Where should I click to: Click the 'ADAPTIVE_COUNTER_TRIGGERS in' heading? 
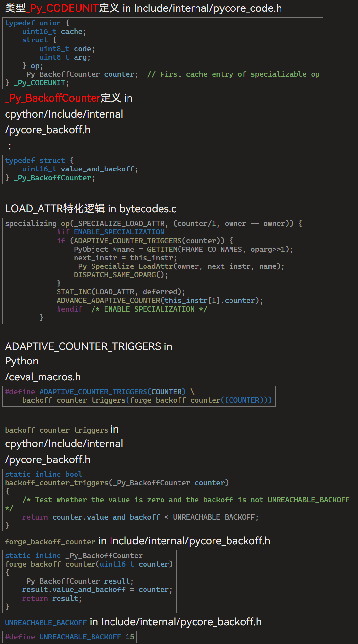(89, 346)
